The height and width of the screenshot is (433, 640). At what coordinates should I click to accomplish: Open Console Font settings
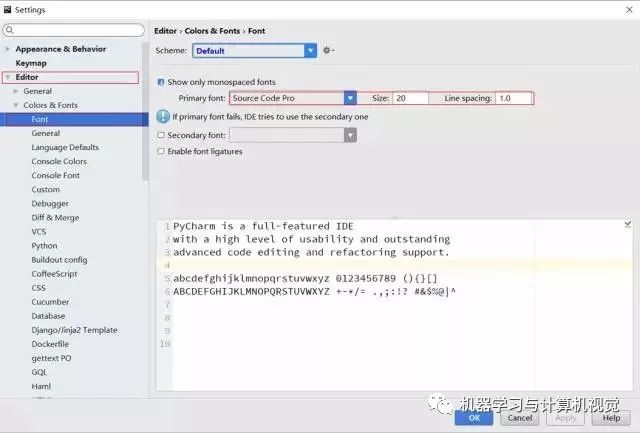pyautogui.click(x=56, y=175)
